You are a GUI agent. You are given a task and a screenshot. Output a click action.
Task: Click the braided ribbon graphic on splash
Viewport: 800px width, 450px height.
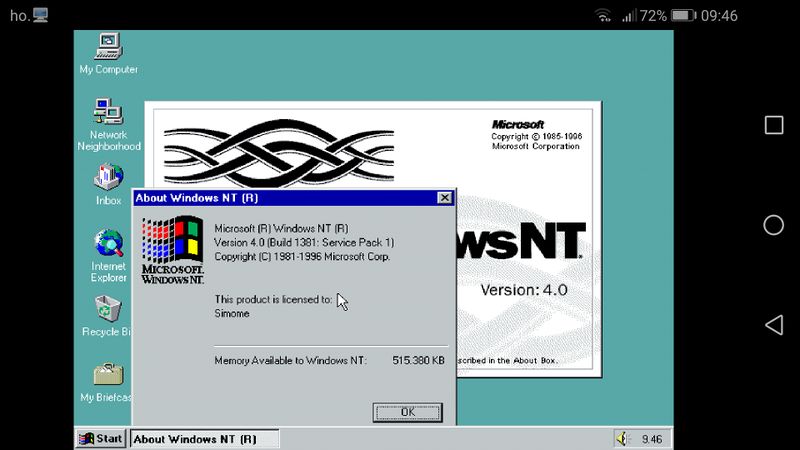(279, 153)
